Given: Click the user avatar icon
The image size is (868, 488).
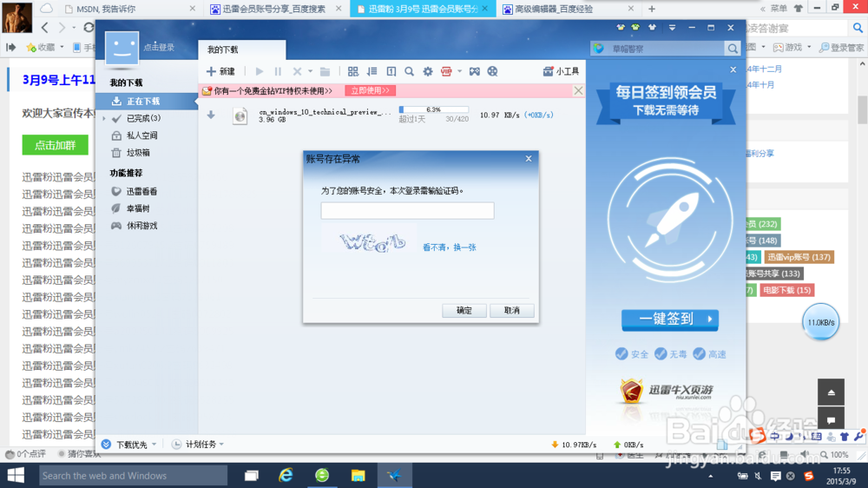Looking at the screenshot, I should tap(122, 49).
